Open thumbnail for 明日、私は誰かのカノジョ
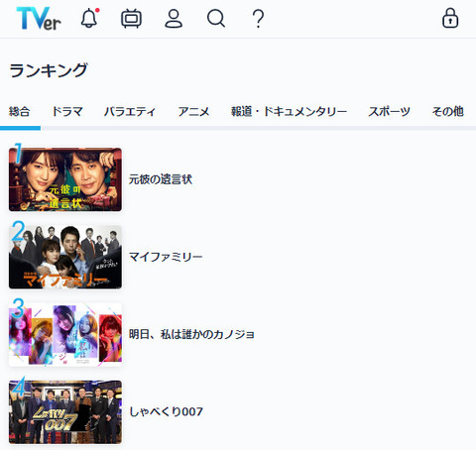This screenshot has height=450, width=476. [65, 334]
